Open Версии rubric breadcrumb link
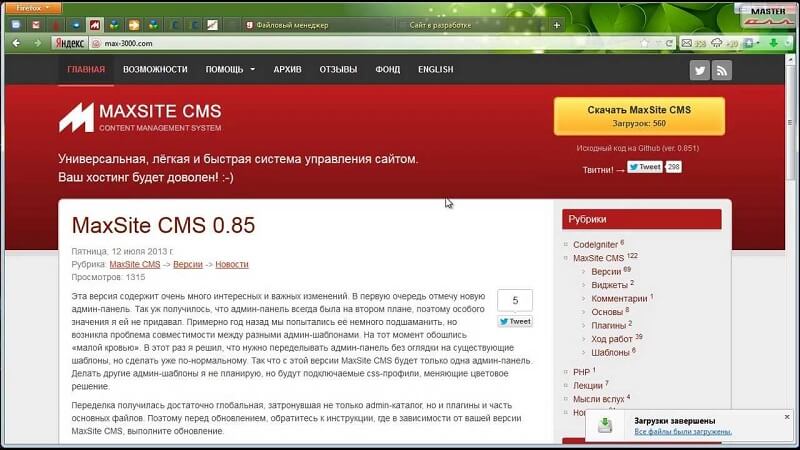Screen dimensions: 800x450 point(188,264)
